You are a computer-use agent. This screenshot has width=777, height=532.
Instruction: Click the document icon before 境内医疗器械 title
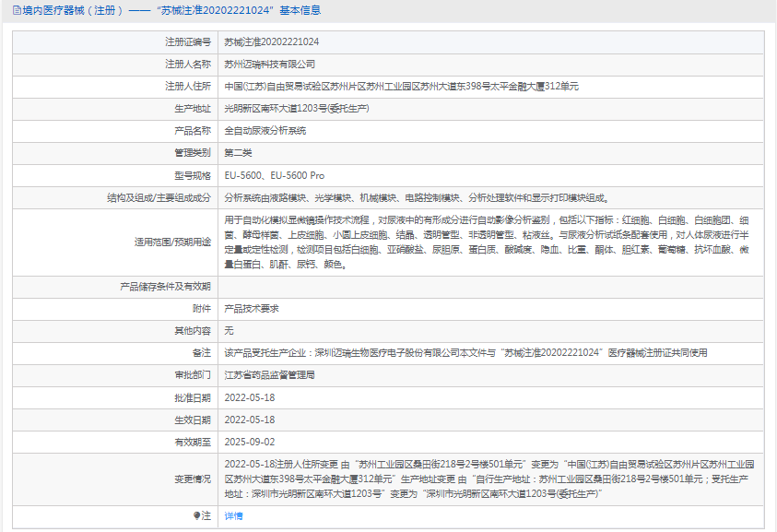[x=17, y=10]
